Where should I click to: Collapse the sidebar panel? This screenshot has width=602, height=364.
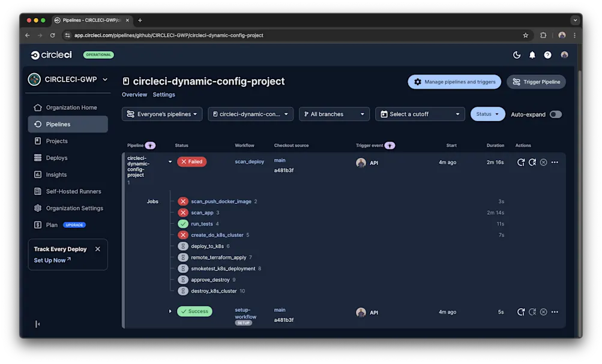(37, 324)
